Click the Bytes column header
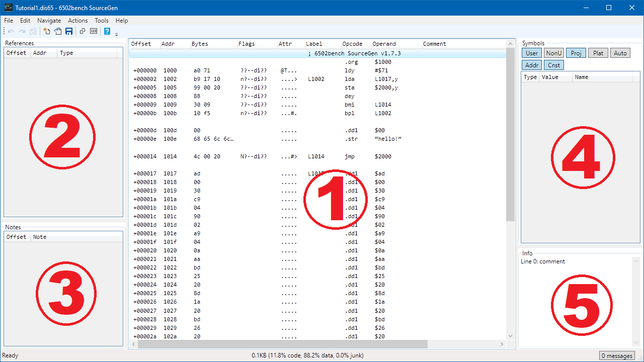The image size is (644, 362). [213, 44]
